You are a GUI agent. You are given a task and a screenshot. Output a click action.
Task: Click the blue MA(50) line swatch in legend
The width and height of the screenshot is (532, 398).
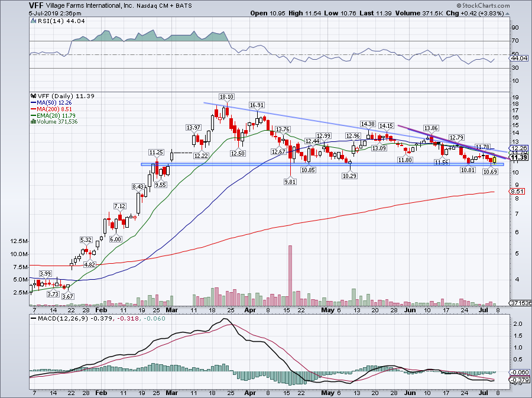[33, 103]
